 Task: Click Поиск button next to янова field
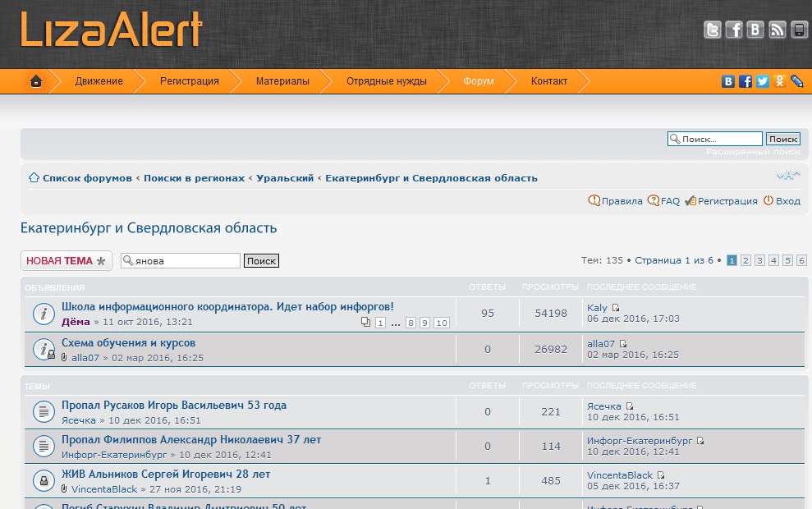262,261
